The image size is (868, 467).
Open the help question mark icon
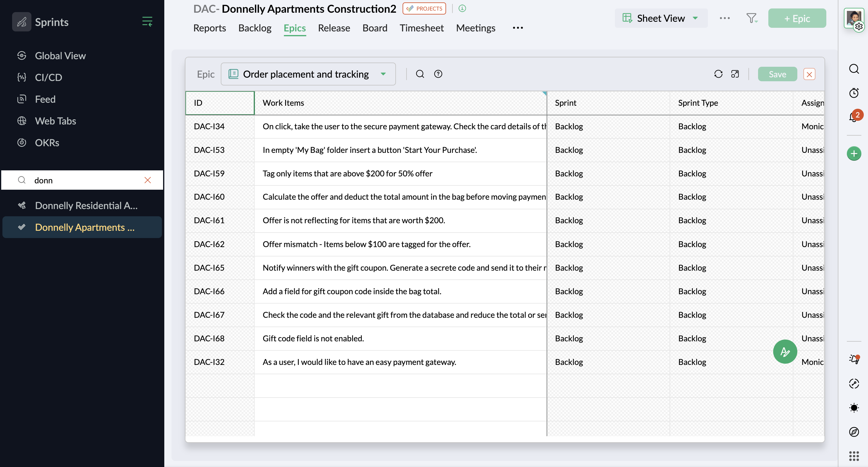(x=438, y=74)
